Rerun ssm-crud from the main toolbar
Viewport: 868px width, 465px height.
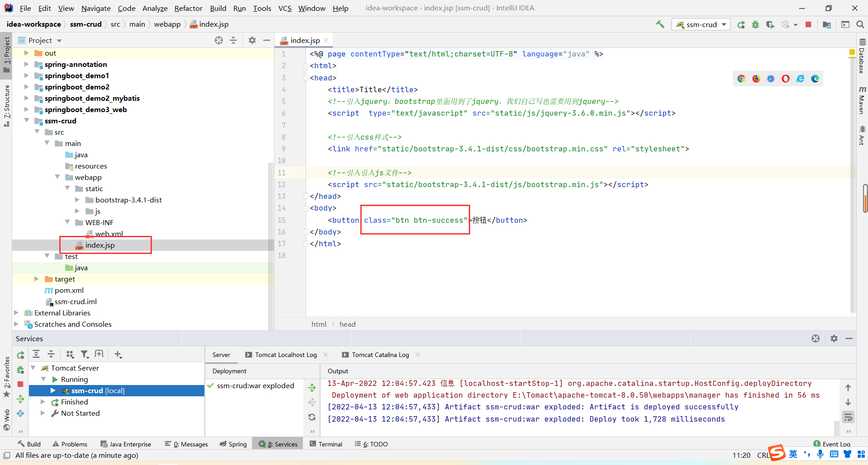tap(741, 24)
